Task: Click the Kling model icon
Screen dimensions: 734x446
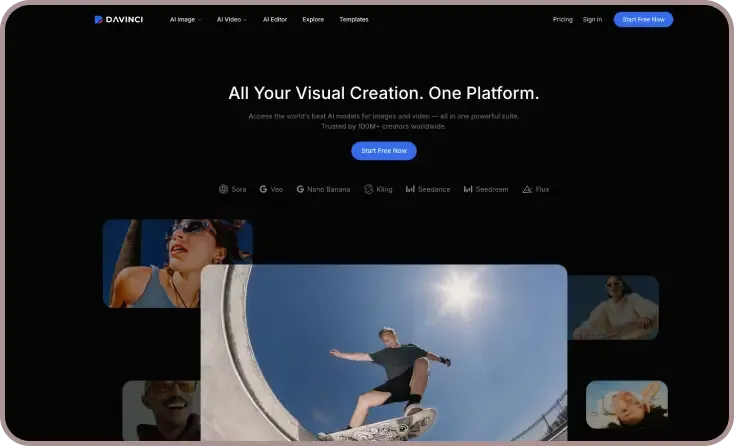Action: point(368,189)
